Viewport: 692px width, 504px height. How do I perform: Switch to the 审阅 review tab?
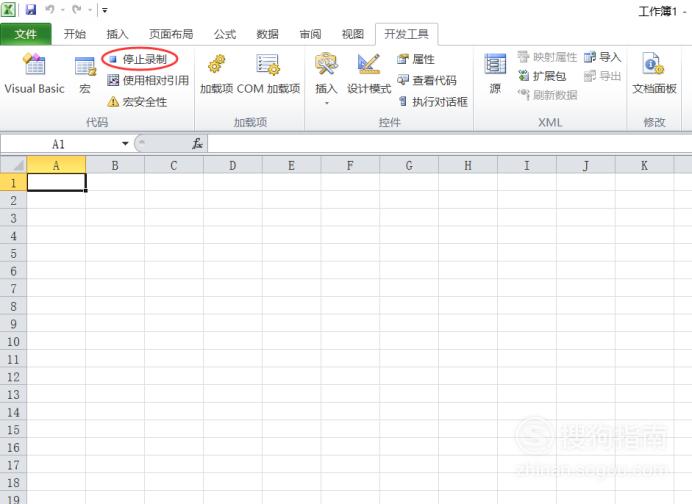coord(310,34)
